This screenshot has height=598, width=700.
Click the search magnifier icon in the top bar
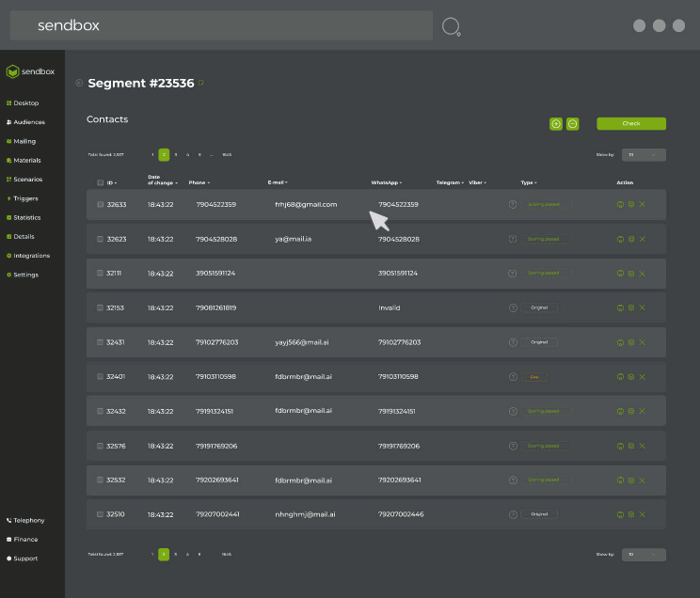(x=451, y=26)
